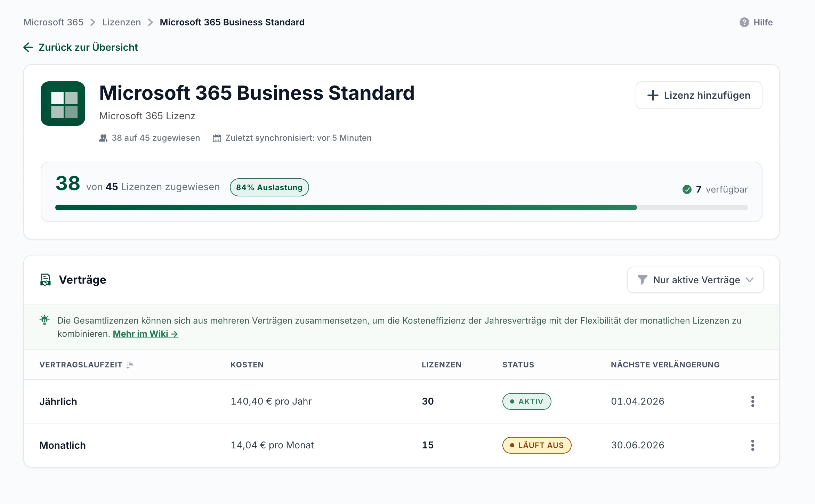This screenshot has height=504, width=815.
Task: Click the plus icon in Lizenz hinzufügen
Action: (x=653, y=95)
